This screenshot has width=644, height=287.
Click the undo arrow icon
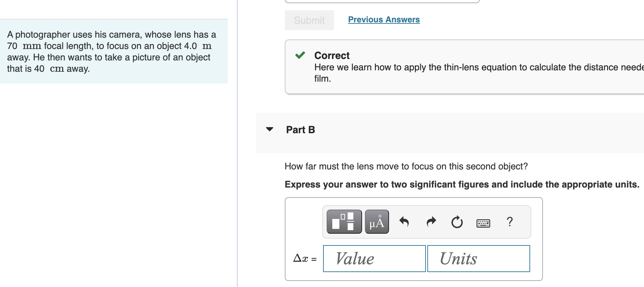[404, 222]
